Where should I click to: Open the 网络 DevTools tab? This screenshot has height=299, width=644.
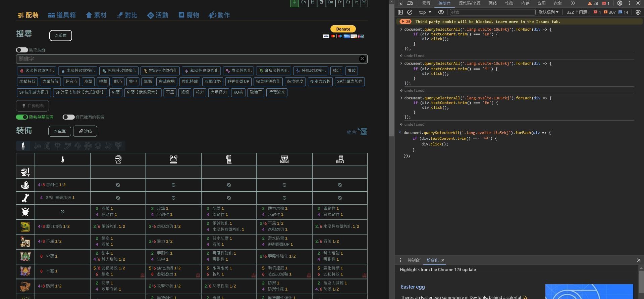[493, 3]
